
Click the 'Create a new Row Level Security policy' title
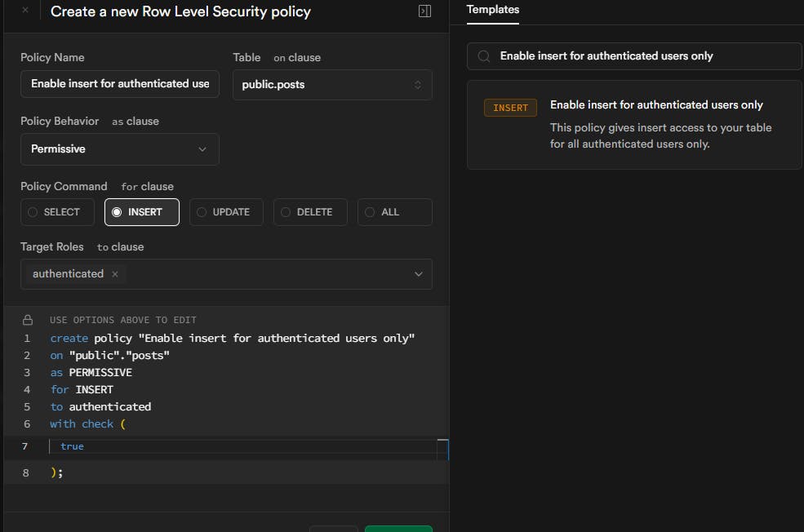coord(180,11)
